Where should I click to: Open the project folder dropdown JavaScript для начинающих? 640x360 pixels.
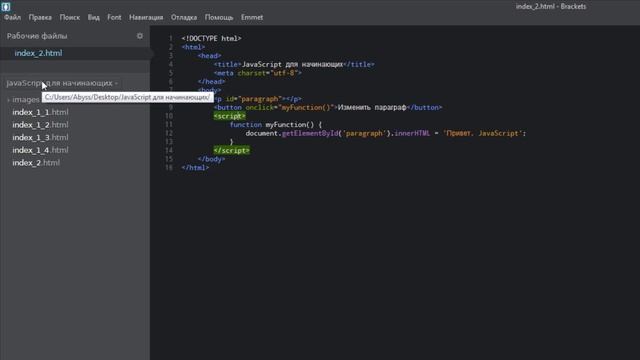tap(62, 83)
